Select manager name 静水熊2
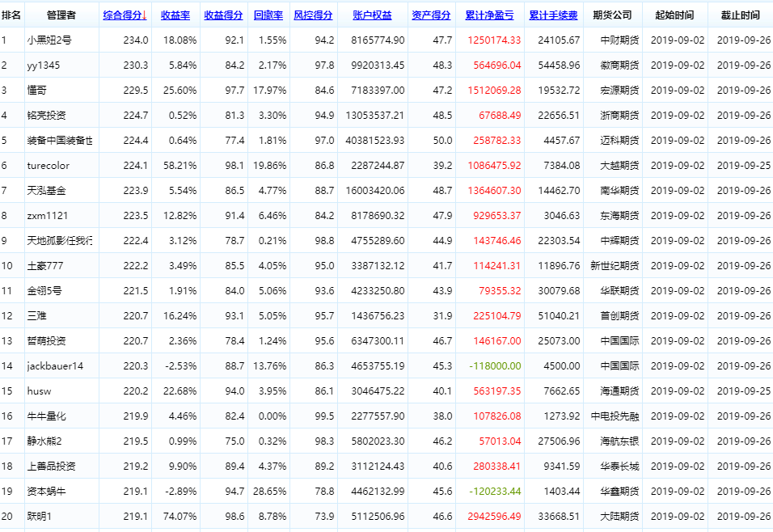Viewport: 773px width, 532px height. (x=44, y=441)
